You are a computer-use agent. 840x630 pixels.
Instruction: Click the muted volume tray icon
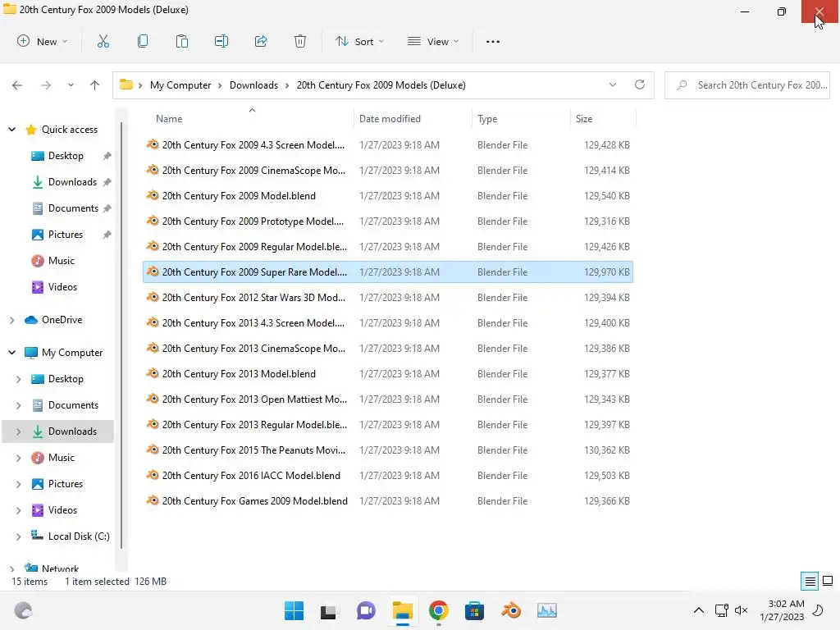pyautogui.click(x=741, y=610)
